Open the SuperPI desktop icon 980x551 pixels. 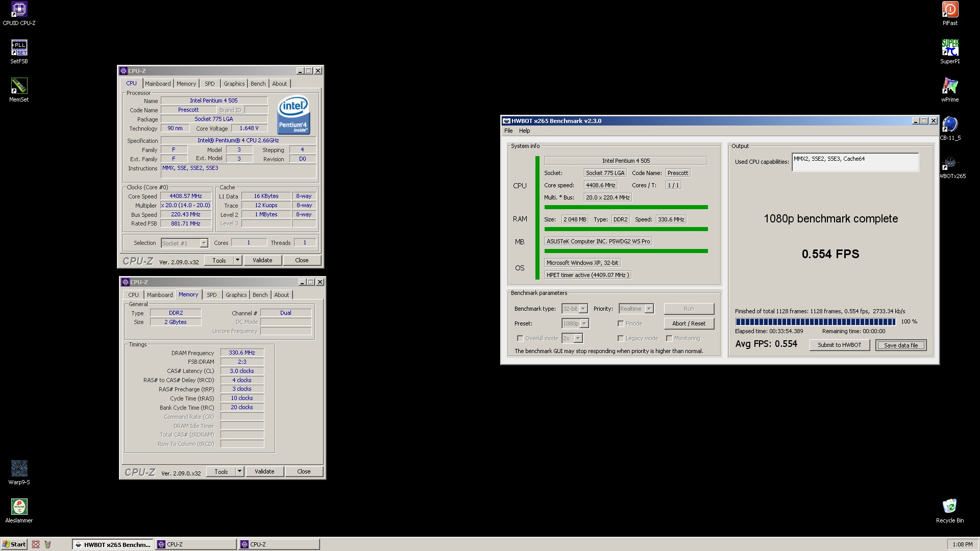950,52
